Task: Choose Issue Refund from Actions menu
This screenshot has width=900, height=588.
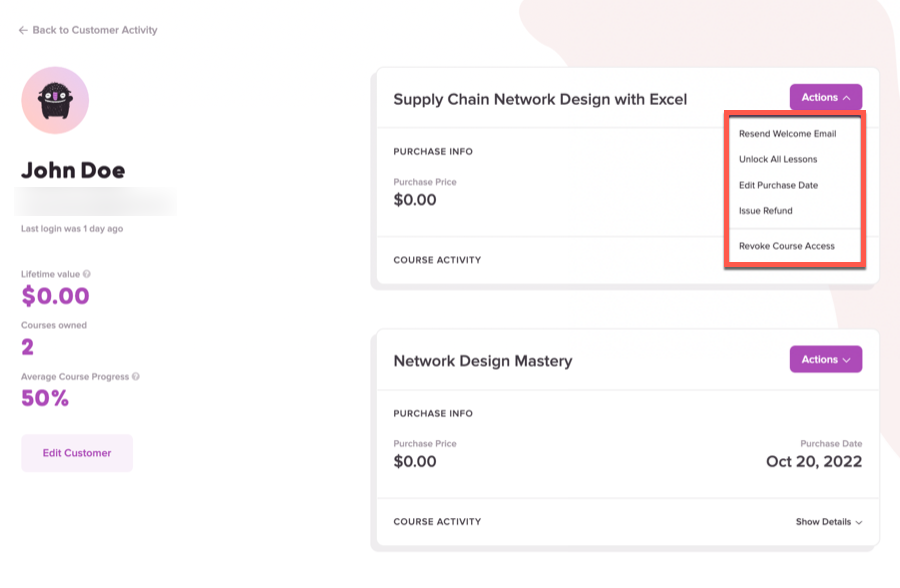Action: pos(765,211)
